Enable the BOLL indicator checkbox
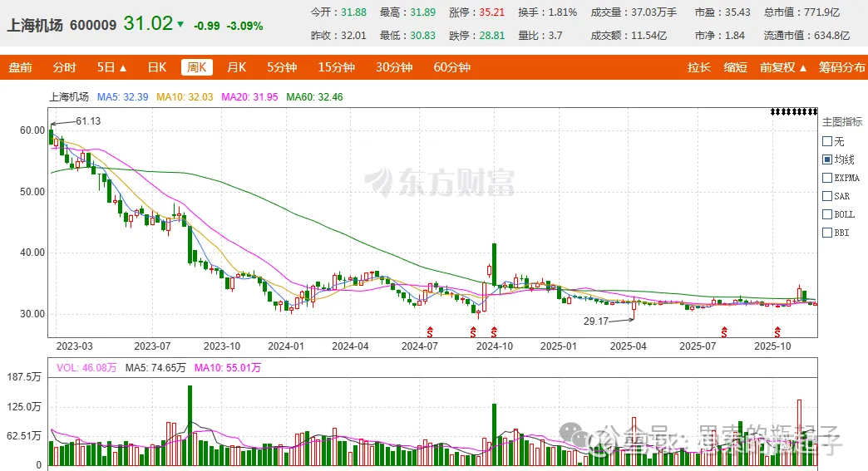 (827, 214)
